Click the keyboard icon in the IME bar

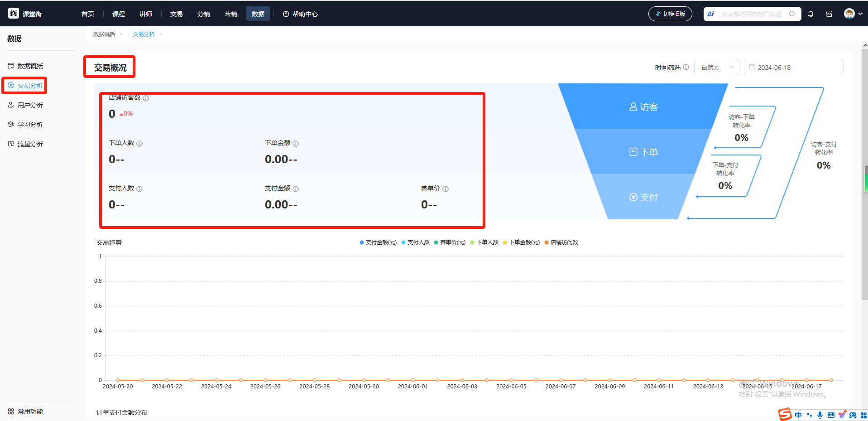tap(831, 415)
